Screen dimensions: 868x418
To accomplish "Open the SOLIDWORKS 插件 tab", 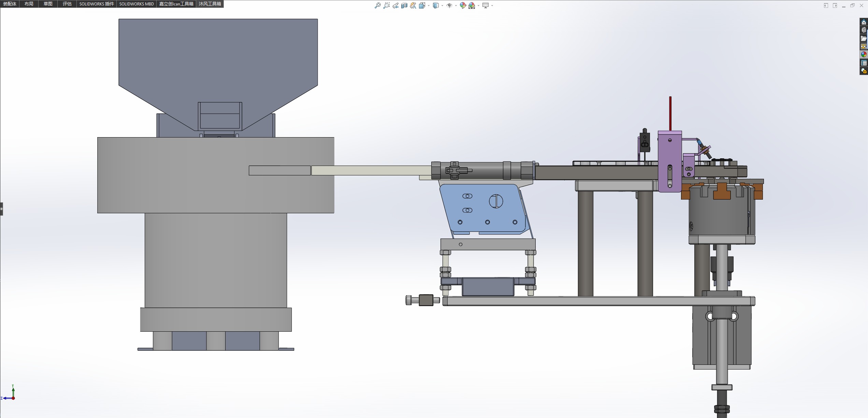I will pyautogui.click(x=97, y=4).
